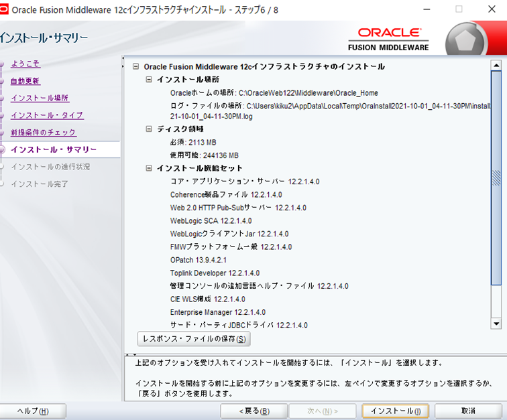Screen dimensions: 507x420
Task: Select the インストール・タイプ step
Action: tap(47, 115)
